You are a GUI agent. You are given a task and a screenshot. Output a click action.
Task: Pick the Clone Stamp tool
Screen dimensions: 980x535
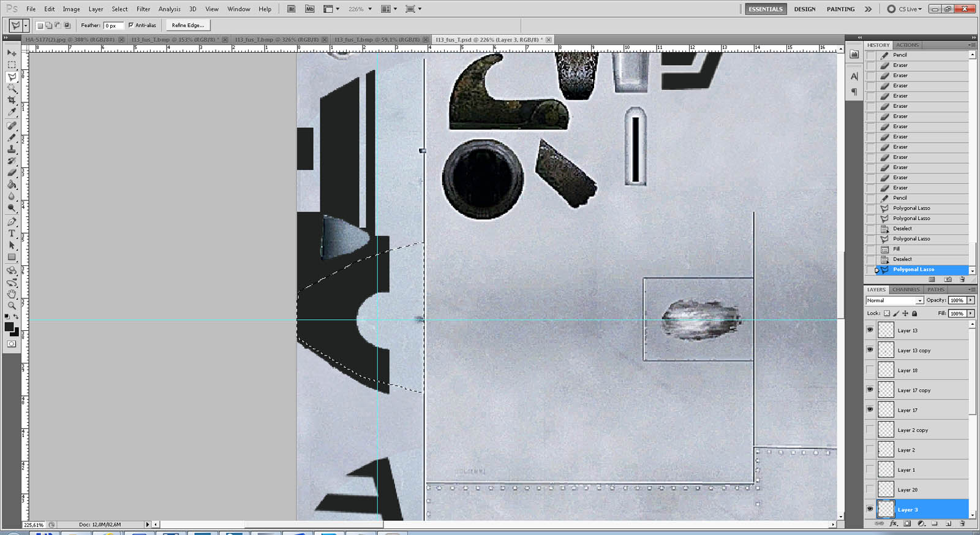[x=12, y=149]
